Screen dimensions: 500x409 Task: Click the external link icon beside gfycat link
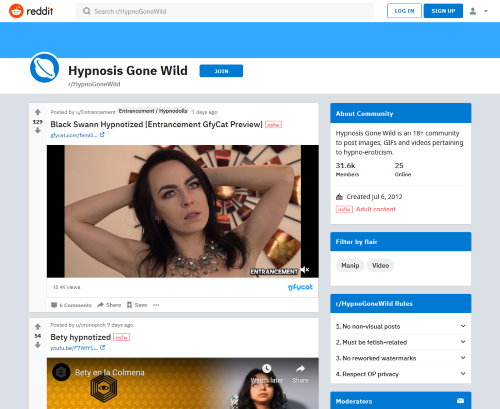point(102,135)
